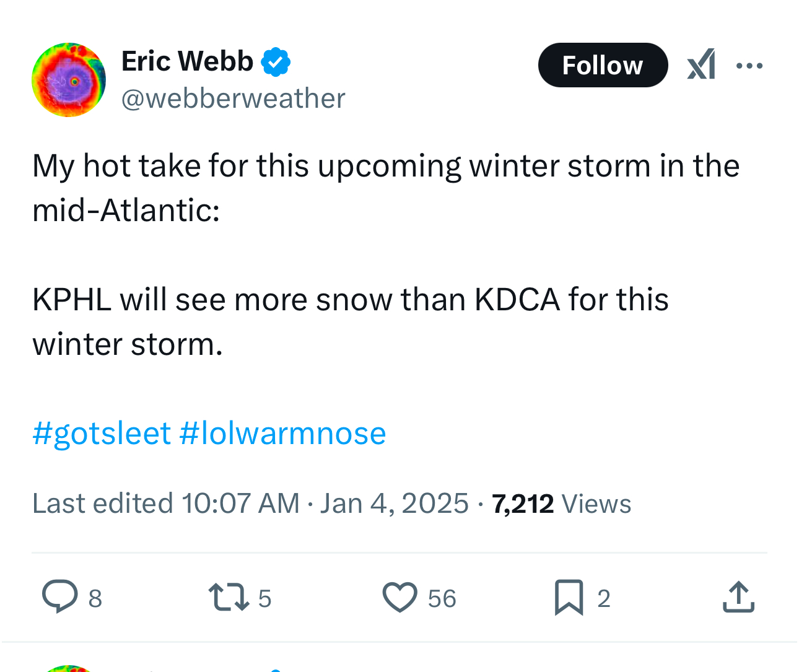Click the 5 reposts count
Viewport: 799px width, 672px height.
264,599
